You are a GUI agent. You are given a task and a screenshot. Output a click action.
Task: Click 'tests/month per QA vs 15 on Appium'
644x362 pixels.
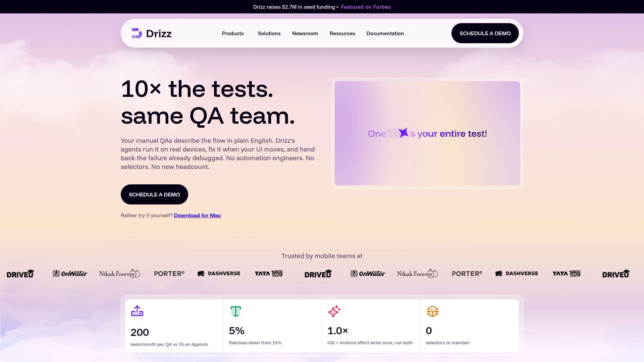(x=169, y=344)
